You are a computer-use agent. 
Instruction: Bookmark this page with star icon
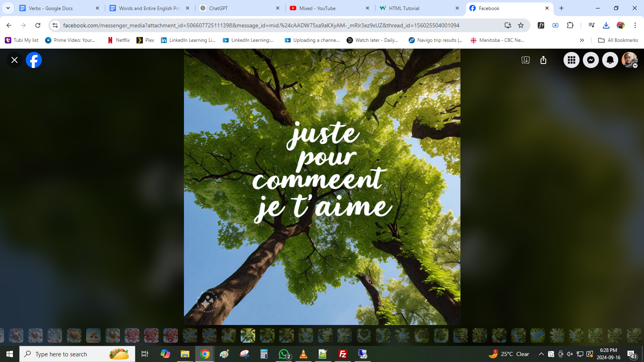pyautogui.click(x=521, y=25)
